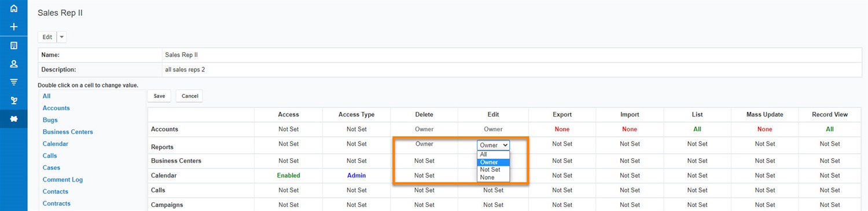
Task: Open the Calendar module link in list
Action: coord(56,144)
